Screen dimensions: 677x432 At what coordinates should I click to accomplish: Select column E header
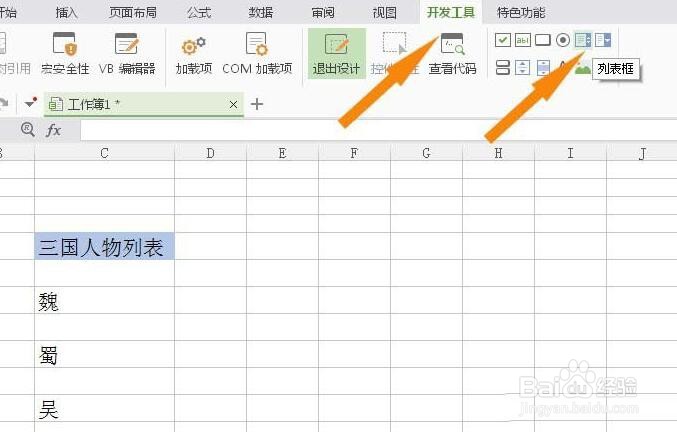coord(282,153)
